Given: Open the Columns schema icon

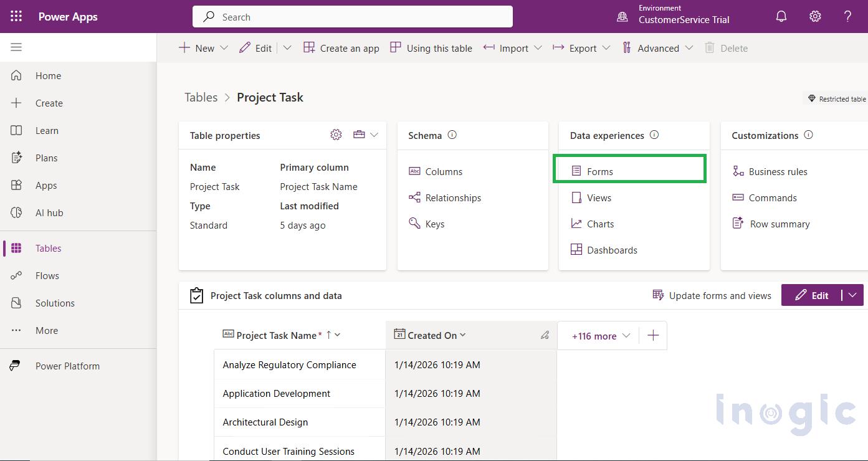Looking at the screenshot, I should point(415,171).
